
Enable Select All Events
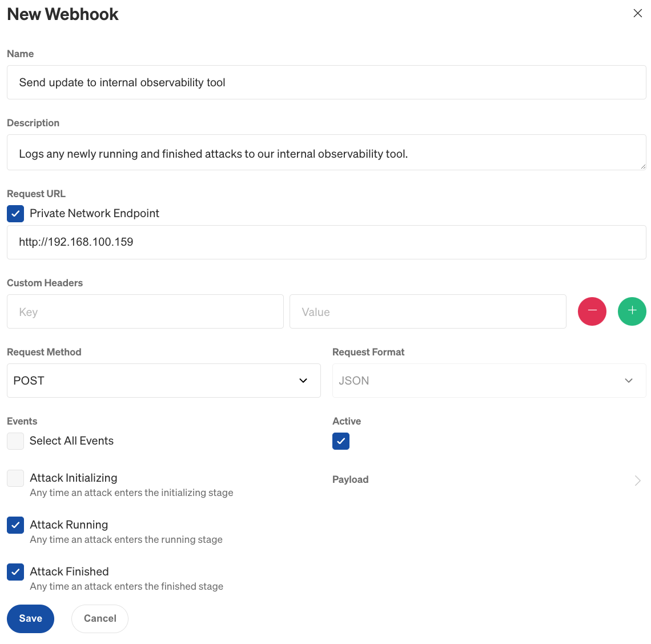tap(15, 441)
